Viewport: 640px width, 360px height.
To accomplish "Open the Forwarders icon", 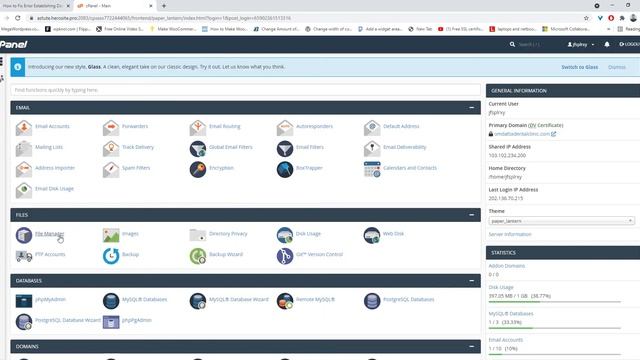I will click(x=111, y=127).
